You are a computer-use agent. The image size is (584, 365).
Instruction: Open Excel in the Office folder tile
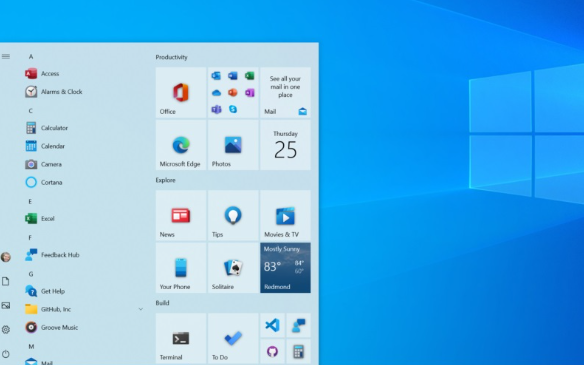tap(250, 76)
